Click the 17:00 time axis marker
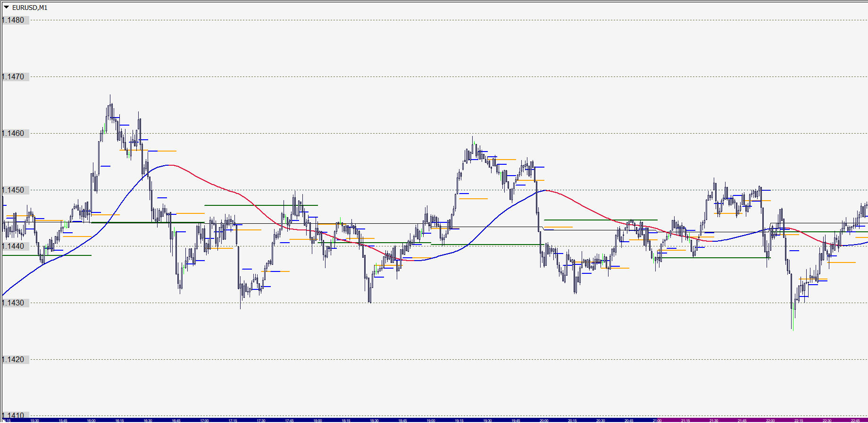 point(204,420)
